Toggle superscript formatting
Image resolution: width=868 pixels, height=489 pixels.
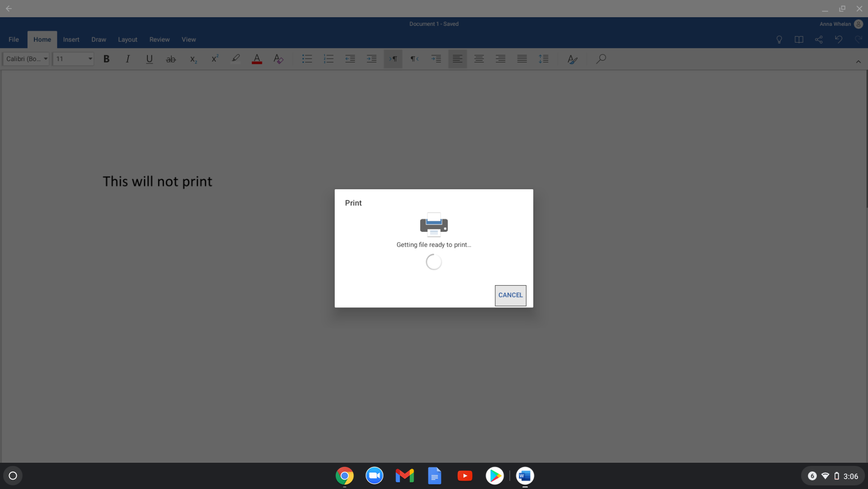click(214, 59)
